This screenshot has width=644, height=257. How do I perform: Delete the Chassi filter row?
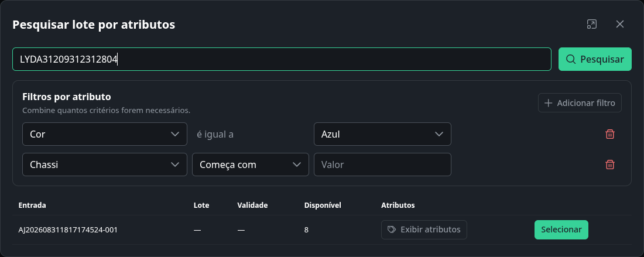click(x=610, y=165)
